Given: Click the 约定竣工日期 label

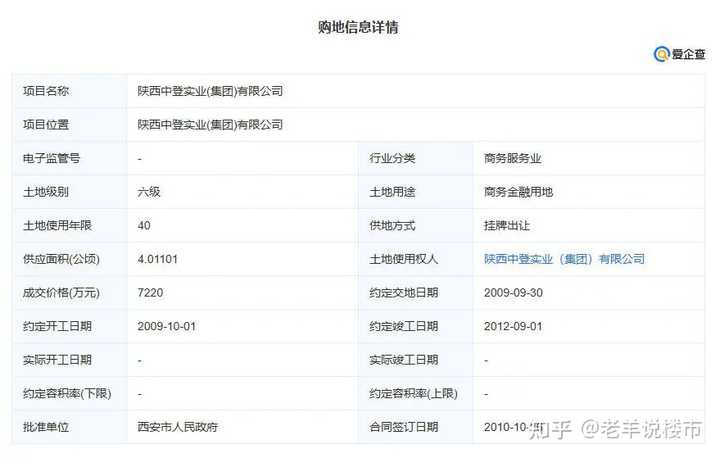Looking at the screenshot, I should coord(404,326).
